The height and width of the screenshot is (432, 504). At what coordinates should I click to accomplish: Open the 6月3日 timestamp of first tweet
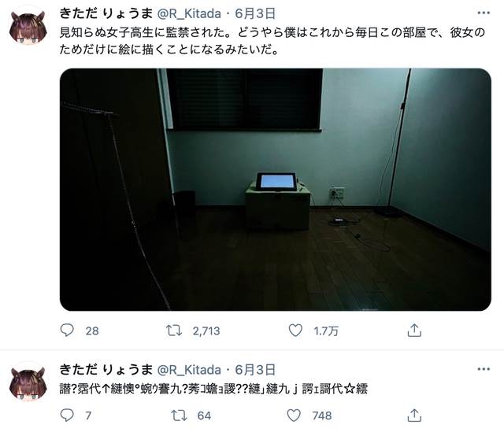coord(255,13)
